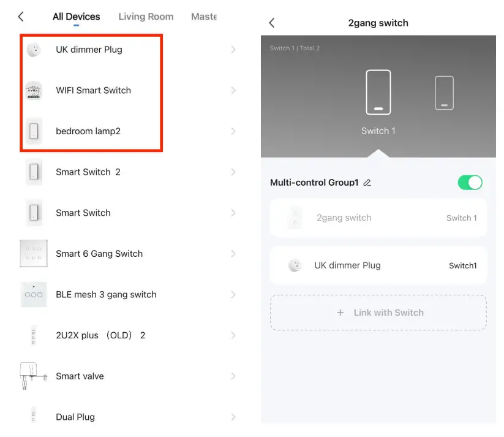Edit the Multi-control Group1 name with pencil icon
This screenshot has width=504, height=437.
367,183
